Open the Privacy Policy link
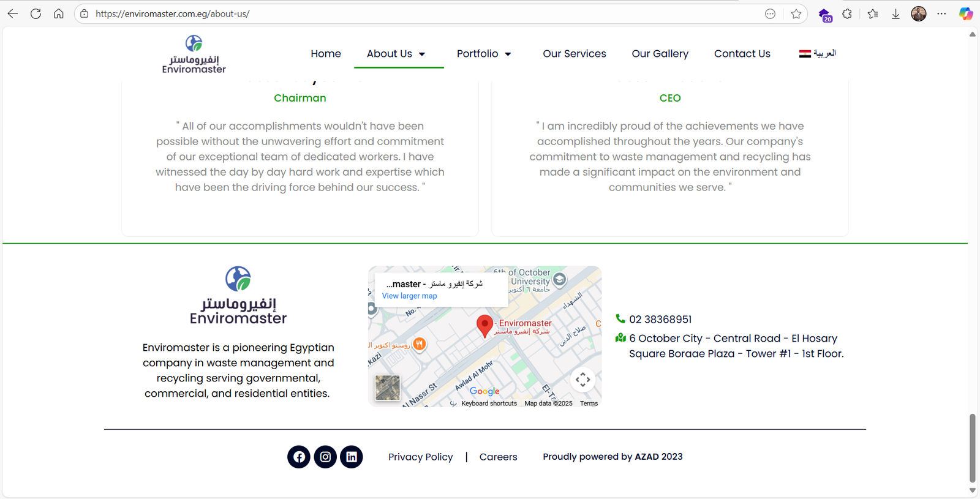Image resolution: width=980 pixels, height=499 pixels. (420, 457)
